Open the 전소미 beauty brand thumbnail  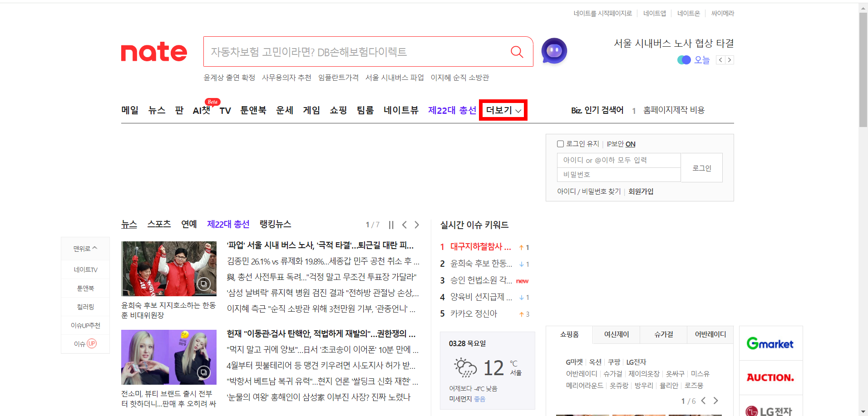169,357
